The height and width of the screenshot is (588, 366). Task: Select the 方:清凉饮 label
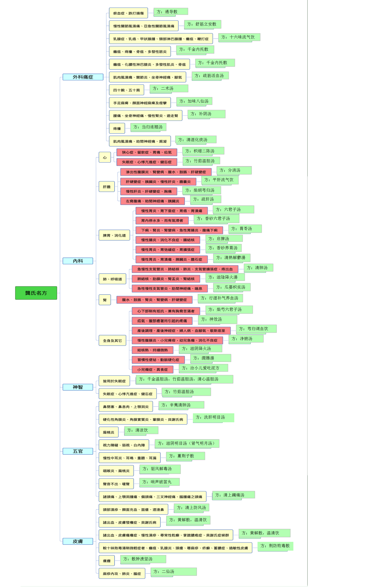point(141,430)
